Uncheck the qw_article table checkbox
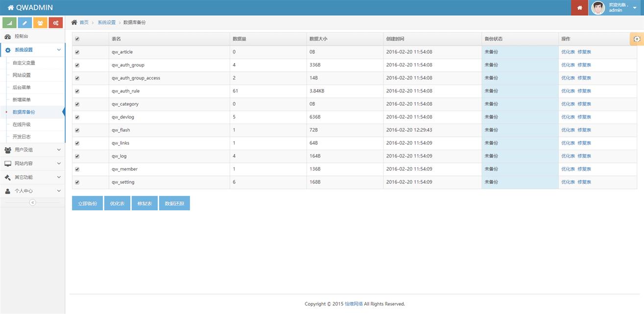The height and width of the screenshot is (314, 644). pos(77,52)
